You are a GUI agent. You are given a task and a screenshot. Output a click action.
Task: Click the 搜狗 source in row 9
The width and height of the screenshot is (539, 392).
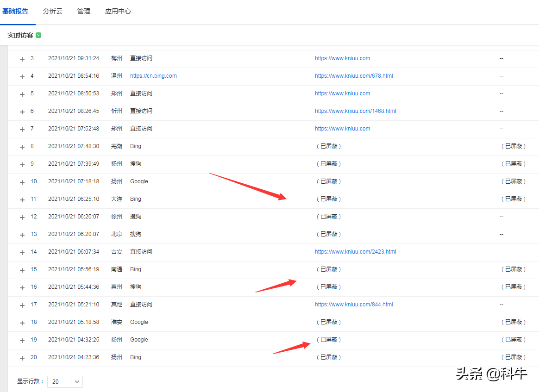tap(135, 164)
